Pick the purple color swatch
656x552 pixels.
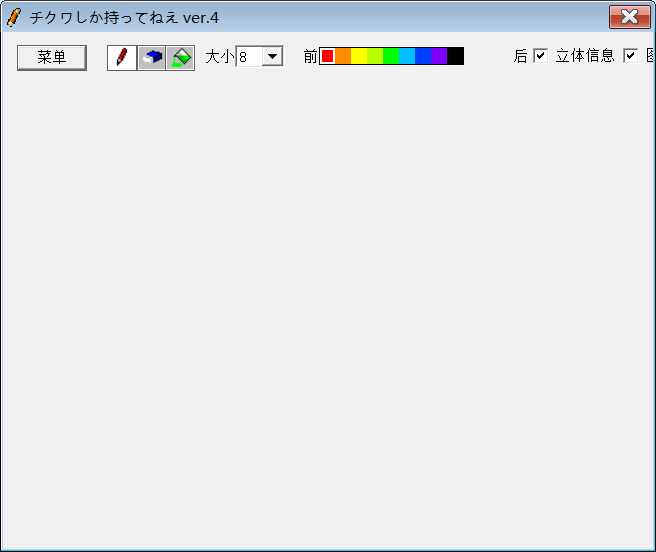click(x=439, y=56)
